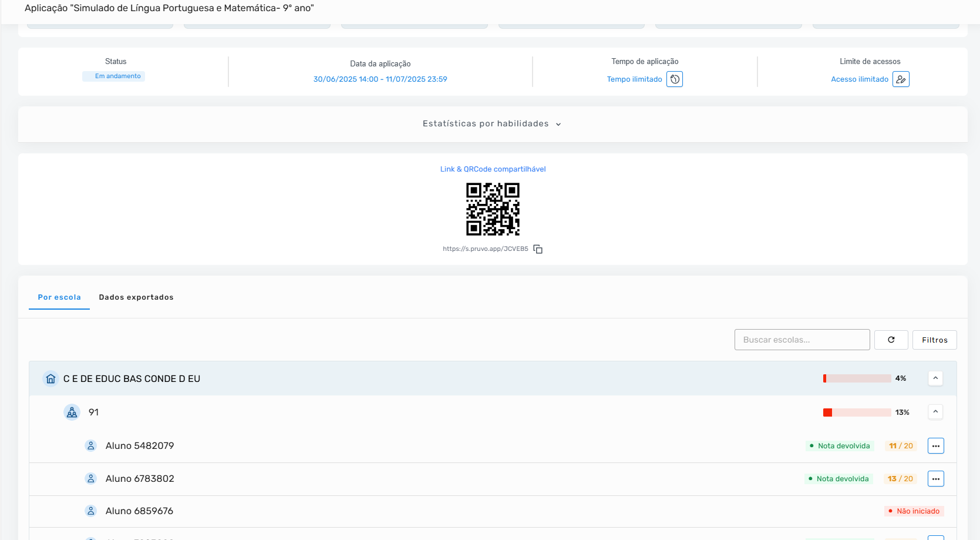Copy the shareable link with copy icon

(538, 249)
